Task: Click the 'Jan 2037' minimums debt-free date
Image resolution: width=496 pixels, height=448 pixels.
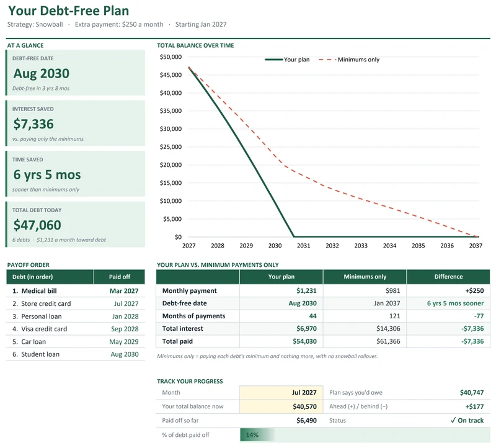Action: coord(365,303)
